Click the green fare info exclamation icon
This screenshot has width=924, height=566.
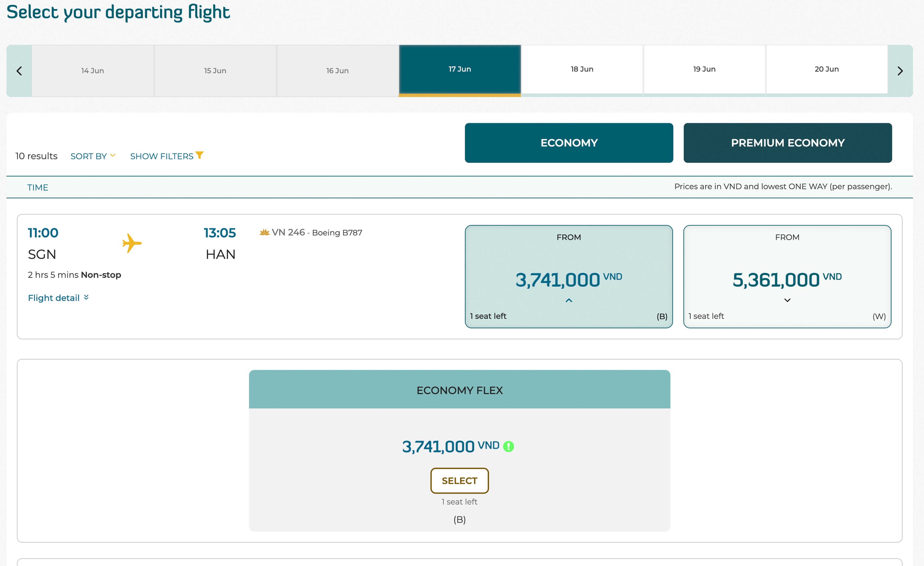point(508,446)
